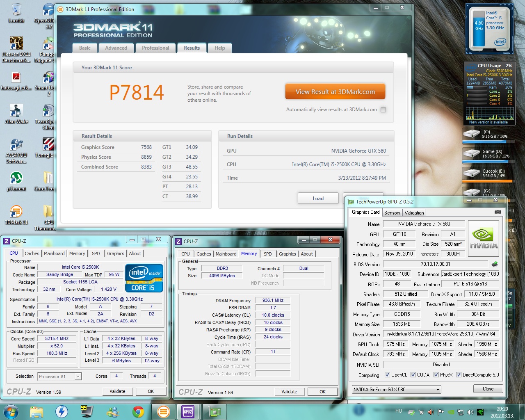
Task: Open Google Chrome from the taskbar
Action: tap(138, 411)
